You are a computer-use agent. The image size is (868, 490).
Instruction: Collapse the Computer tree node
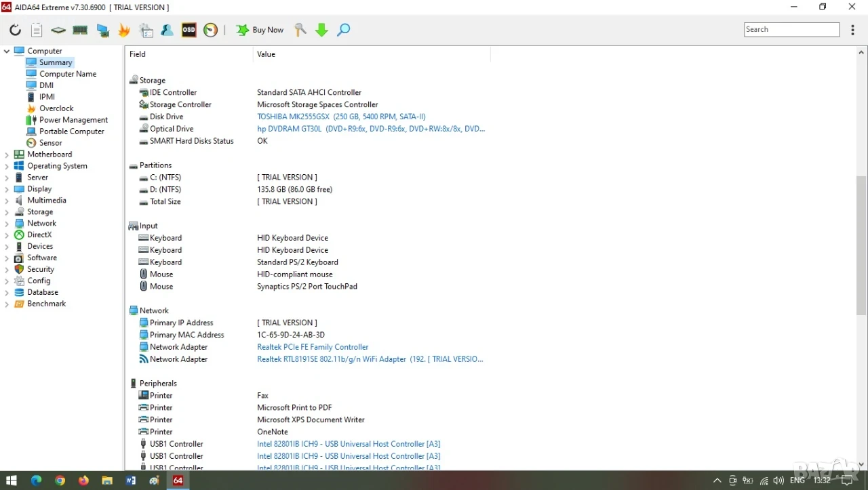click(7, 51)
